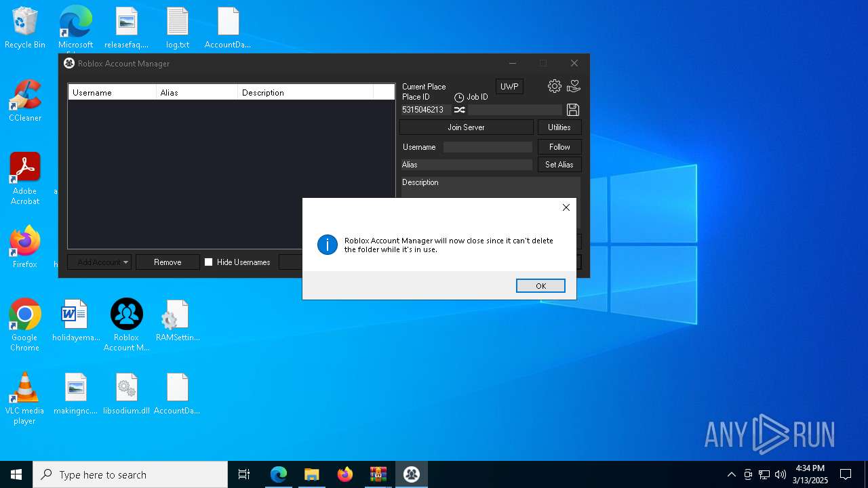This screenshot has height=488, width=868.
Task: Select the Adobe Acrobat desktop shortcut
Action: 25,178
